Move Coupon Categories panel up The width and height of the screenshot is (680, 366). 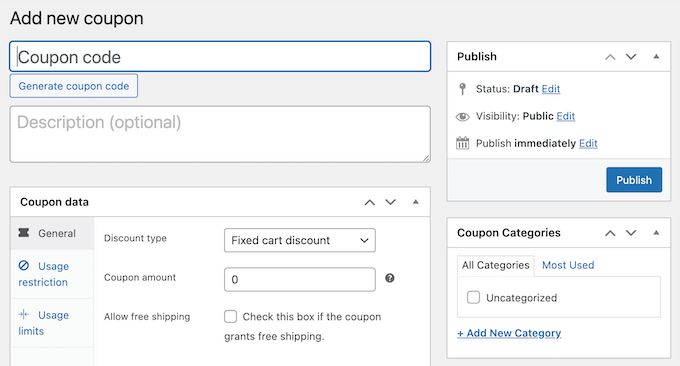(610, 233)
